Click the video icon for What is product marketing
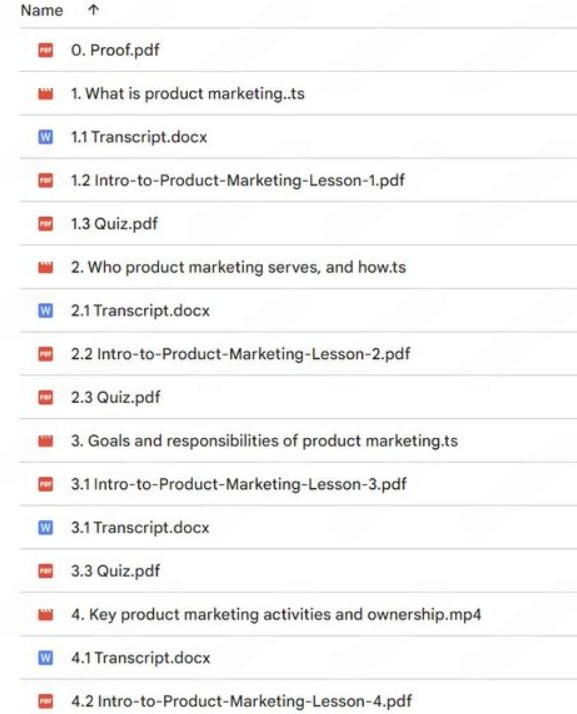This screenshot has width=577, height=714. (x=45, y=94)
